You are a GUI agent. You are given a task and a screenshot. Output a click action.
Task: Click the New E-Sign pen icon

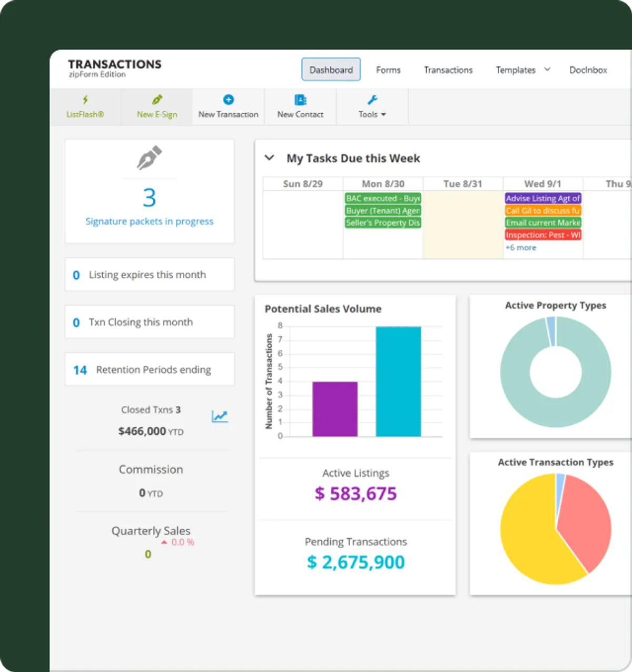pos(156,99)
